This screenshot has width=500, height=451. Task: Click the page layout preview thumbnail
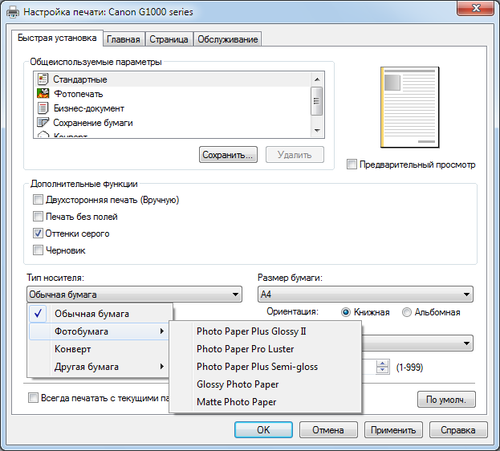click(x=410, y=107)
